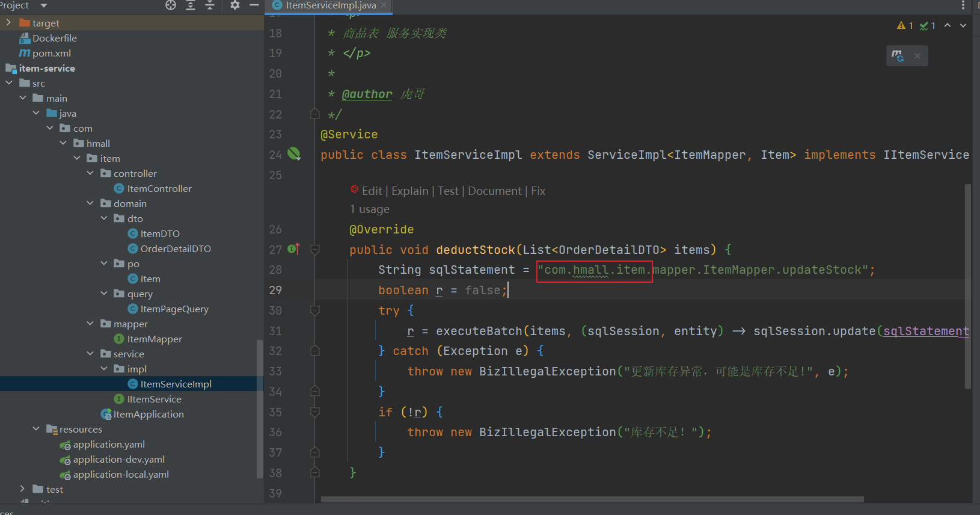Close the ItemServiceImpl.java tab
The height and width of the screenshot is (515, 980).
pos(384,5)
